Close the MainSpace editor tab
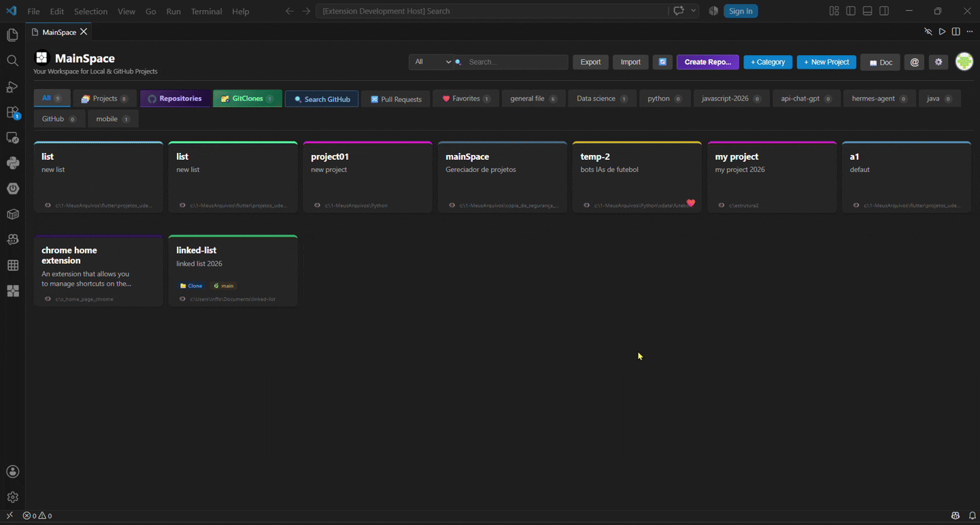 pos(84,32)
